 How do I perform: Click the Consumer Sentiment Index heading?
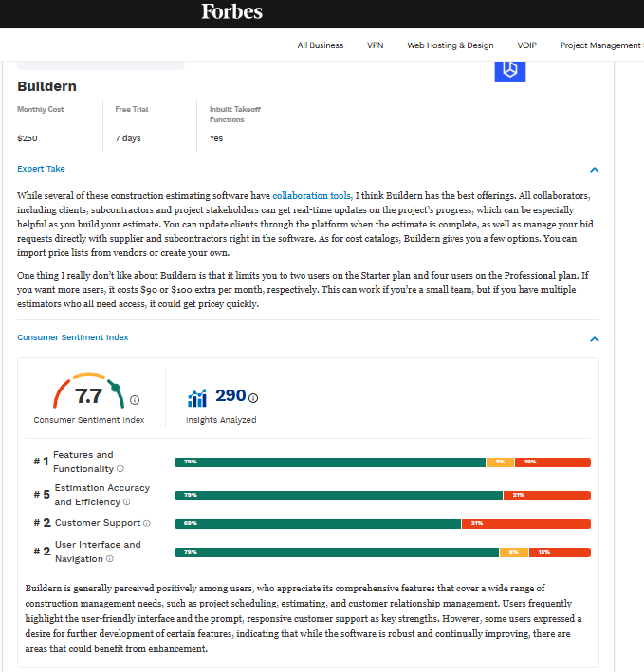(73, 337)
